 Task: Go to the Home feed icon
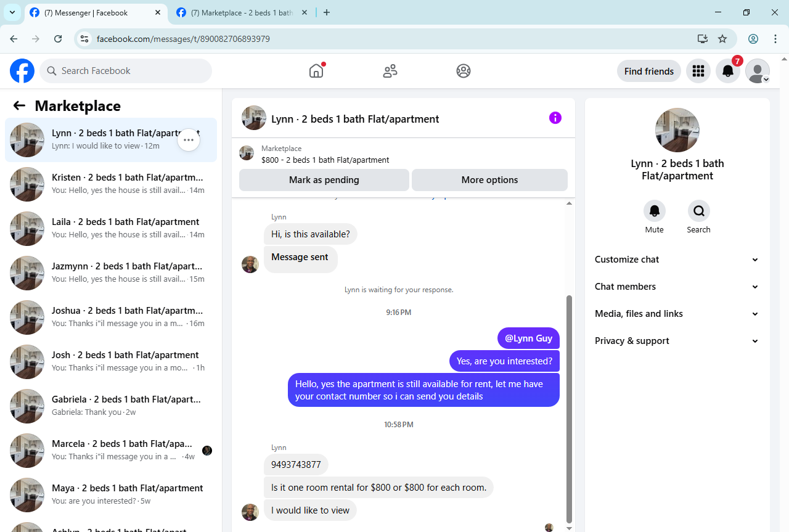coord(316,71)
